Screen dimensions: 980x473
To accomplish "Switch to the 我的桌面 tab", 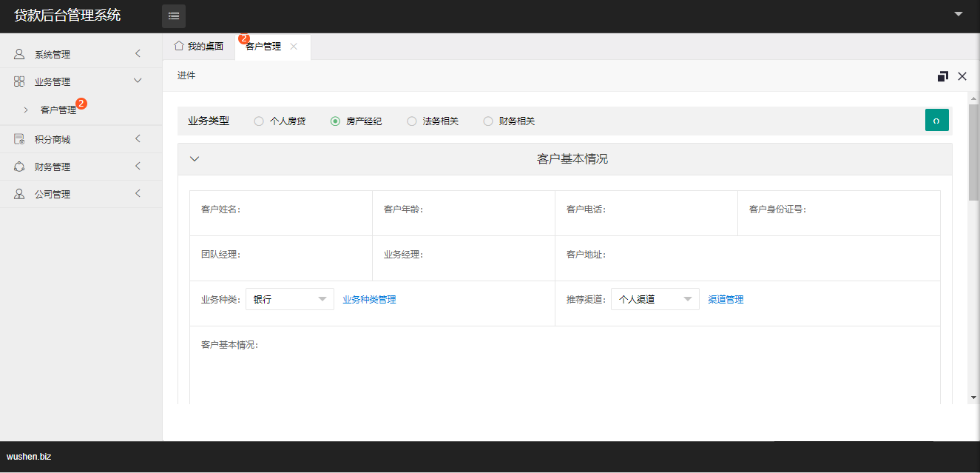I will (x=199, y=47).
